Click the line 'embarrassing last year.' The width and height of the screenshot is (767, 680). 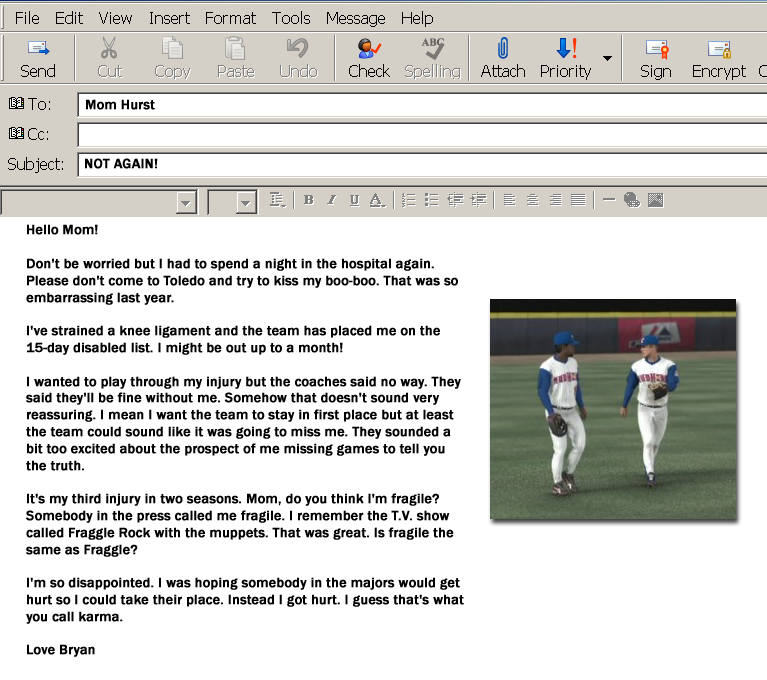tap(100, 297)
